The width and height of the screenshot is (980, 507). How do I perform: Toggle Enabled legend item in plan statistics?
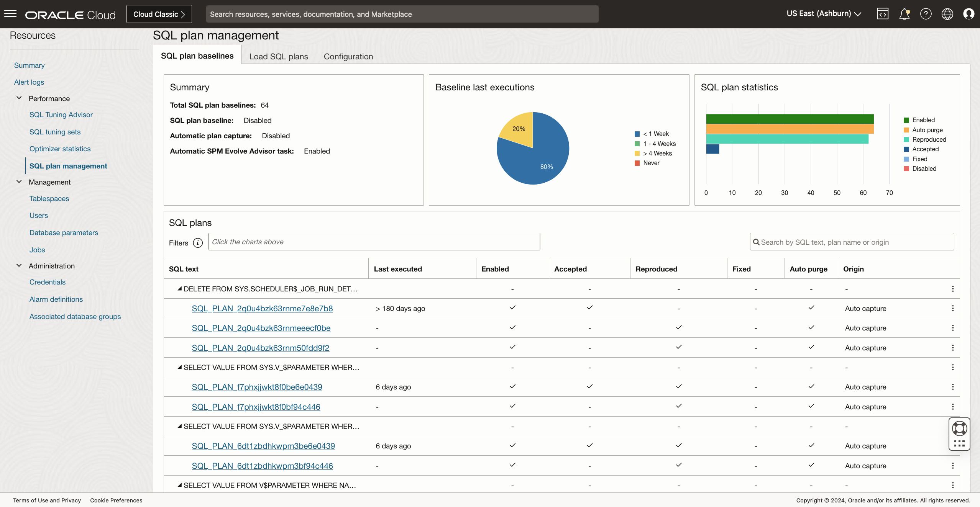click(x=919, y=120)
